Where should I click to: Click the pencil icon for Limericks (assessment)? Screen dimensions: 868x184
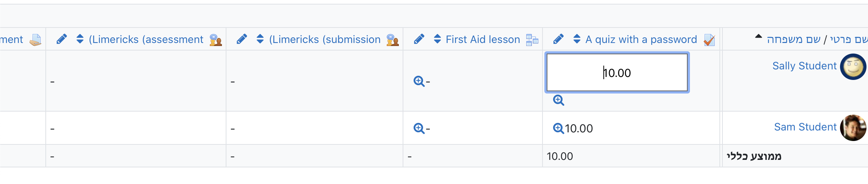[x=62, y=39]
